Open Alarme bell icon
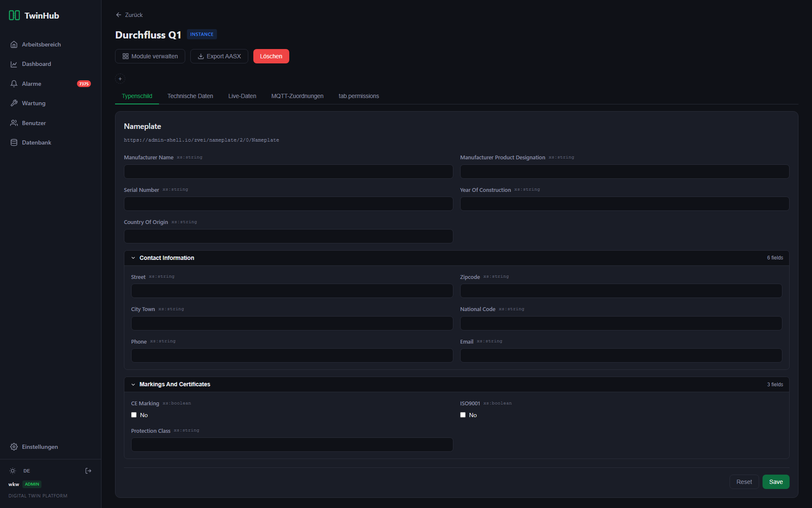The height and width of the screenshot is (508, 812). point(14,84)
